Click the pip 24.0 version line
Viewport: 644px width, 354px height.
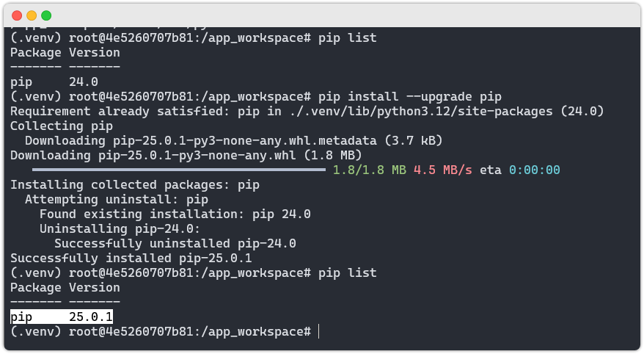54,82
